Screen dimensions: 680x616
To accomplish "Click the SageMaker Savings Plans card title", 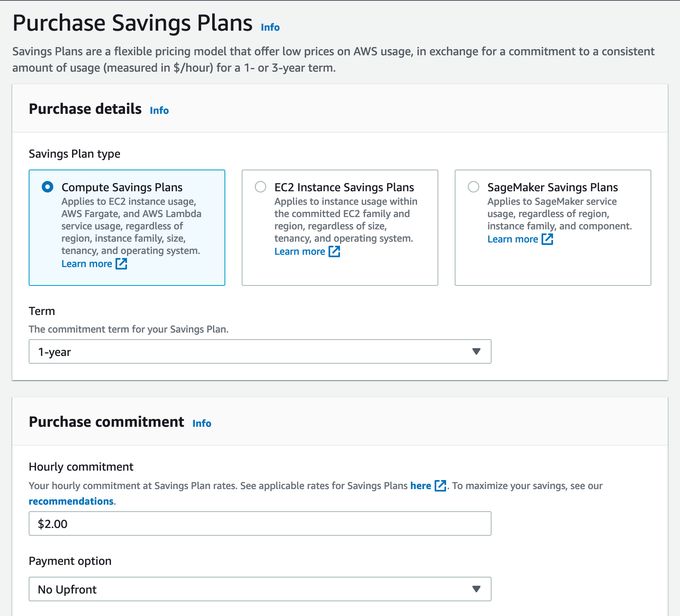I will (x=552, y=187).
